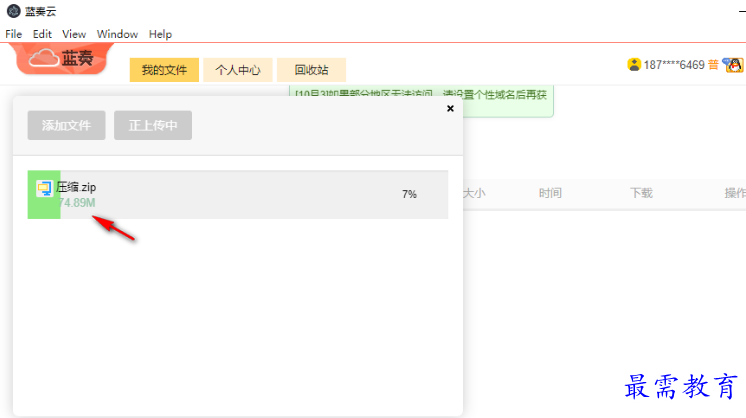Open the View menu

(x=74, y=34)
